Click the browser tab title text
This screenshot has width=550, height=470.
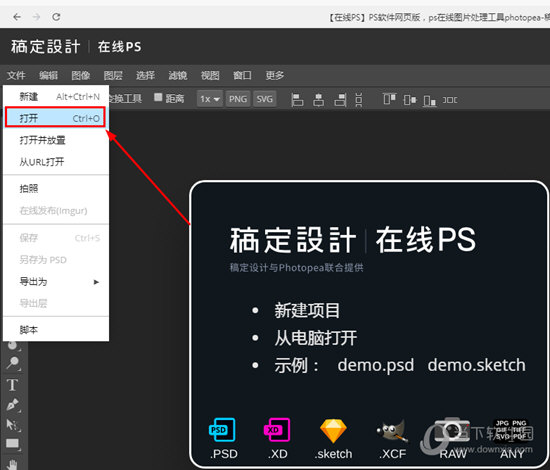[x=439, y=17]
